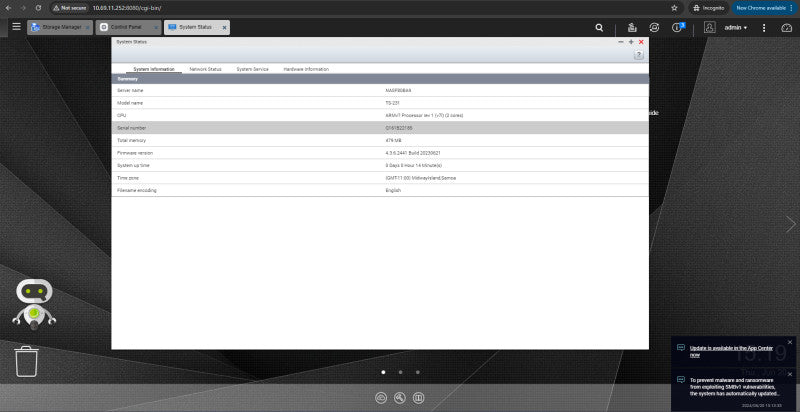Close the System Status window
Viewport: 800px width, 412px height.
click(x=641, y=42)
